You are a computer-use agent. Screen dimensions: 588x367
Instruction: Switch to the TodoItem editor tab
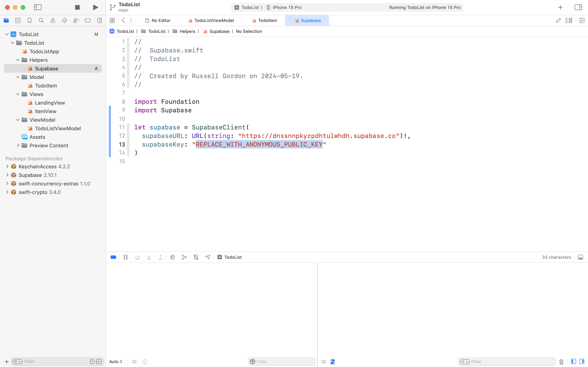pyautogui.click(x=264, y=20)
